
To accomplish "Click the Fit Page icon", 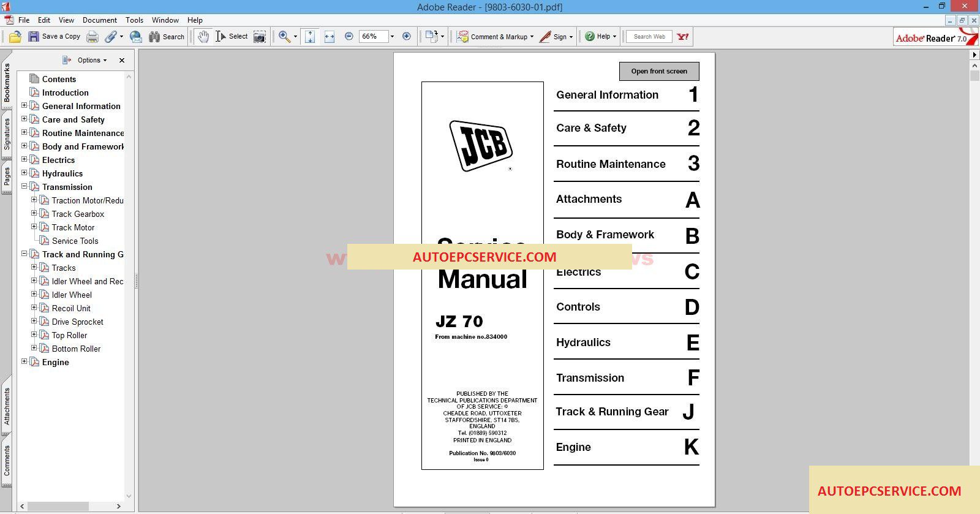I will pyautogui.click(x=310, y=37).
